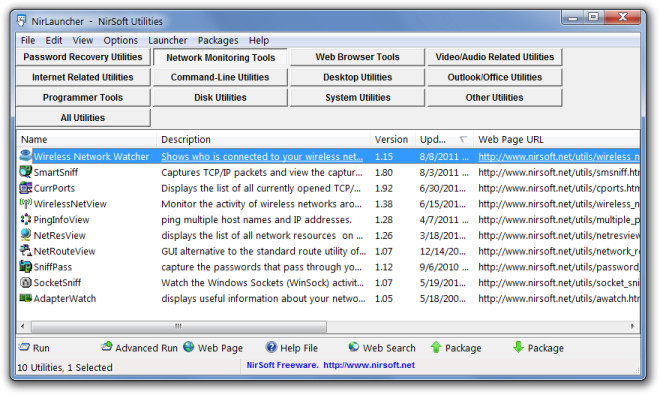Switch to Programmer Tools tab
Viewport: 660px width, 395px height.
(83, 97)
